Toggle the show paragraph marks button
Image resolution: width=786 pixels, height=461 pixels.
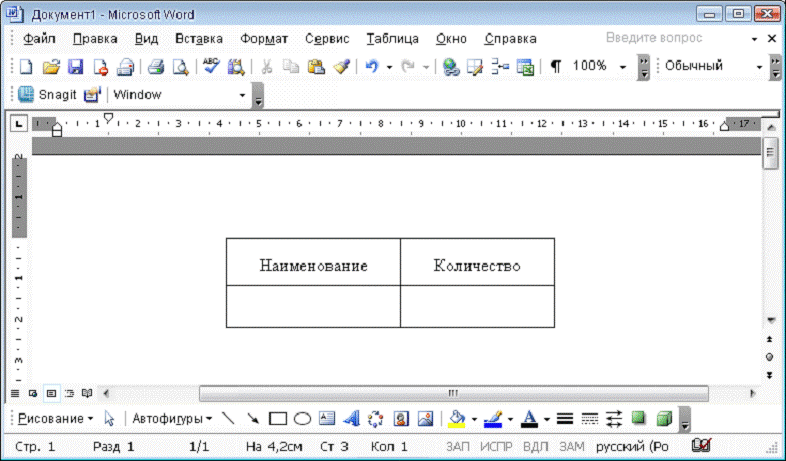[x=556, y=66]
